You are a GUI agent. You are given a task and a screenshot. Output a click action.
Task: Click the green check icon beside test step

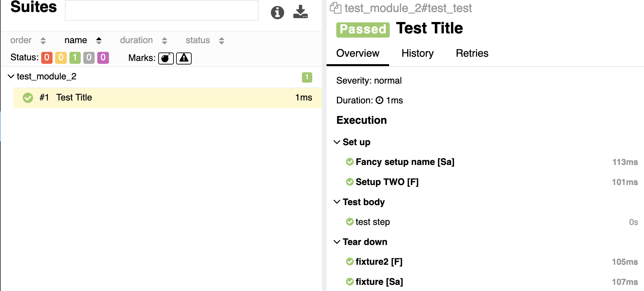point(350,222)
